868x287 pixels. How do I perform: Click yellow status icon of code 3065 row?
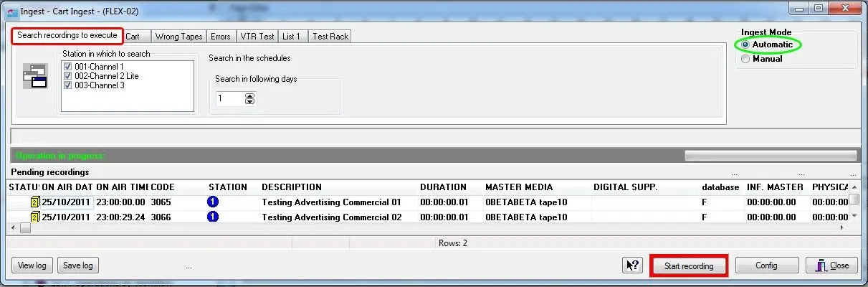tap(34, 202)
